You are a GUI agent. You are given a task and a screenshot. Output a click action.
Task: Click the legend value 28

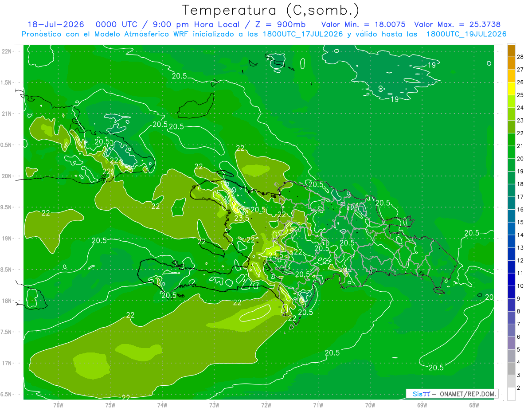(520, 57)
